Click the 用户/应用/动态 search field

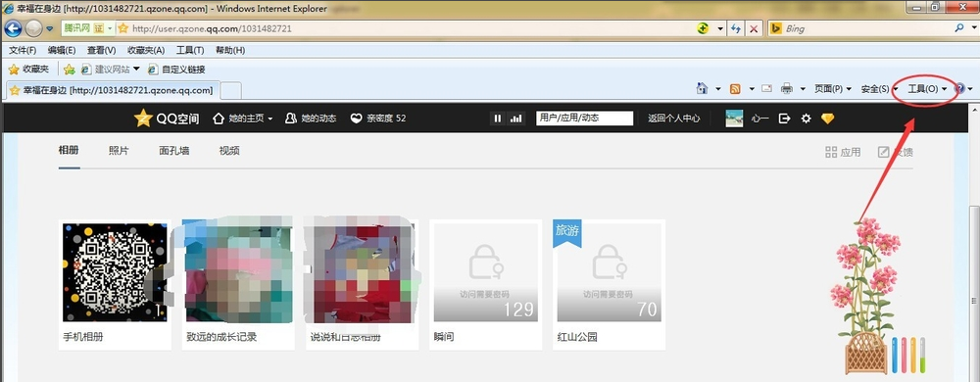[584, 118]
